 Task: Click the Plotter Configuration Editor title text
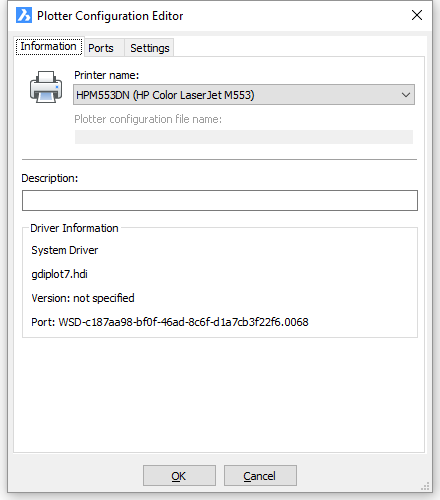[x=110, y=16]
